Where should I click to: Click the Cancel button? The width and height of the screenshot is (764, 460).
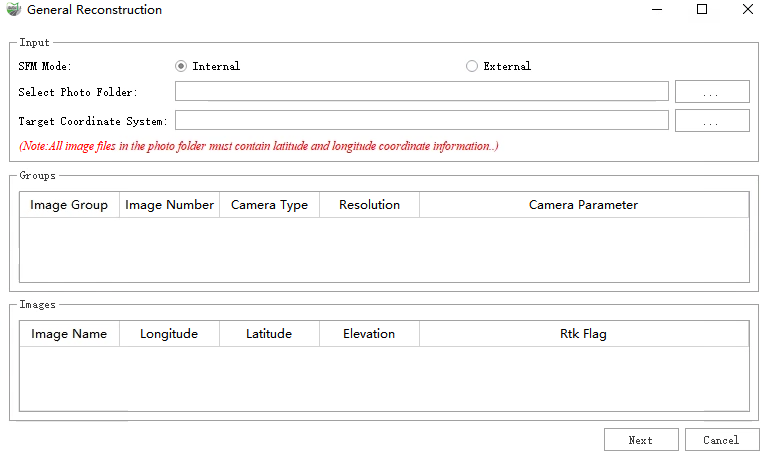(722, 440)
